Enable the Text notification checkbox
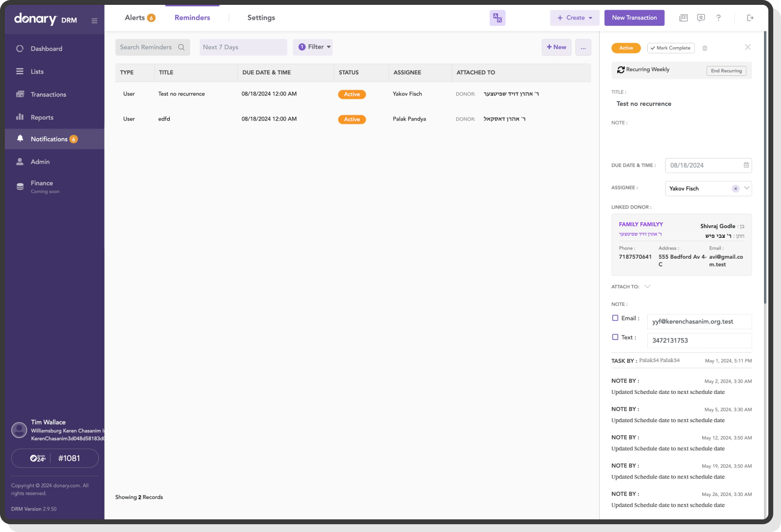 pos(615,337)
